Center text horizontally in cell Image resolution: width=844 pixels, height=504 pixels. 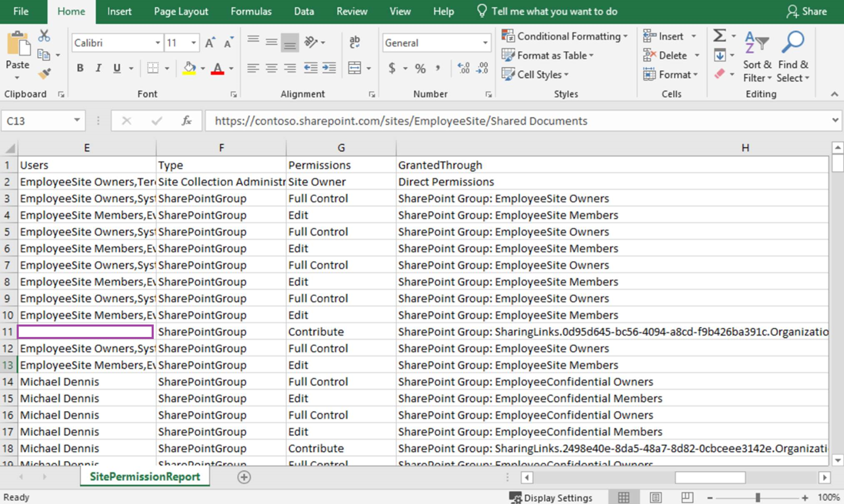(271, 68)
